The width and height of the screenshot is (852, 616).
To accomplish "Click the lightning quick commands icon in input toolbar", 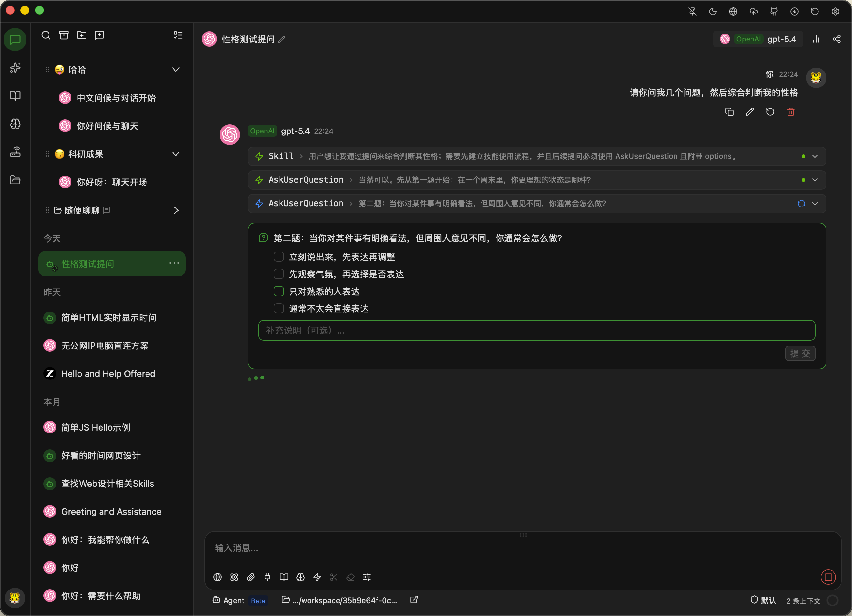I will [x=317, y=577].
